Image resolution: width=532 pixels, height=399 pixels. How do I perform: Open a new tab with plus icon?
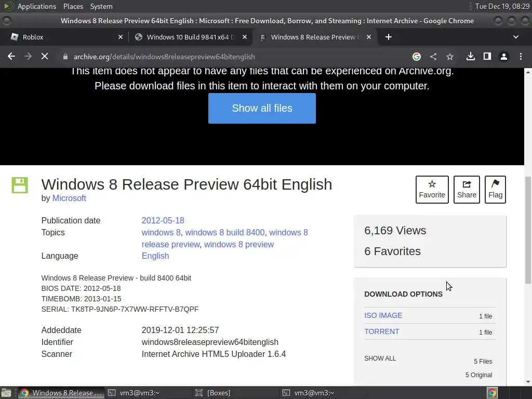(389, 37)
